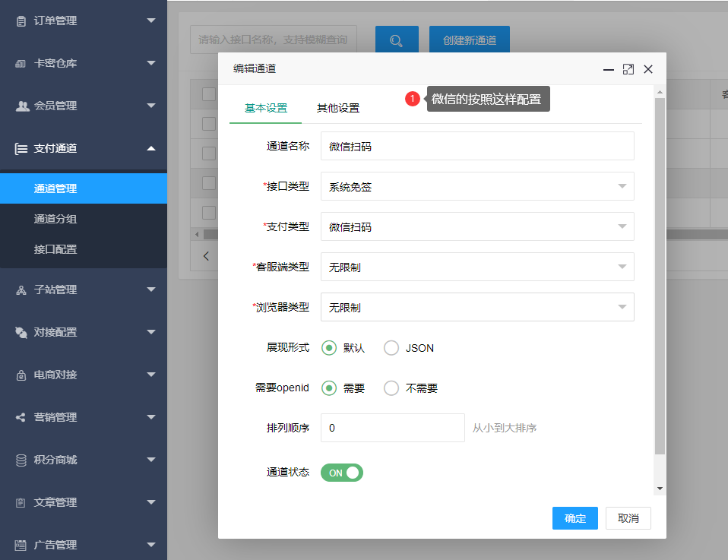Expand the 营销管理 menu arrow

tap(151, 417)
